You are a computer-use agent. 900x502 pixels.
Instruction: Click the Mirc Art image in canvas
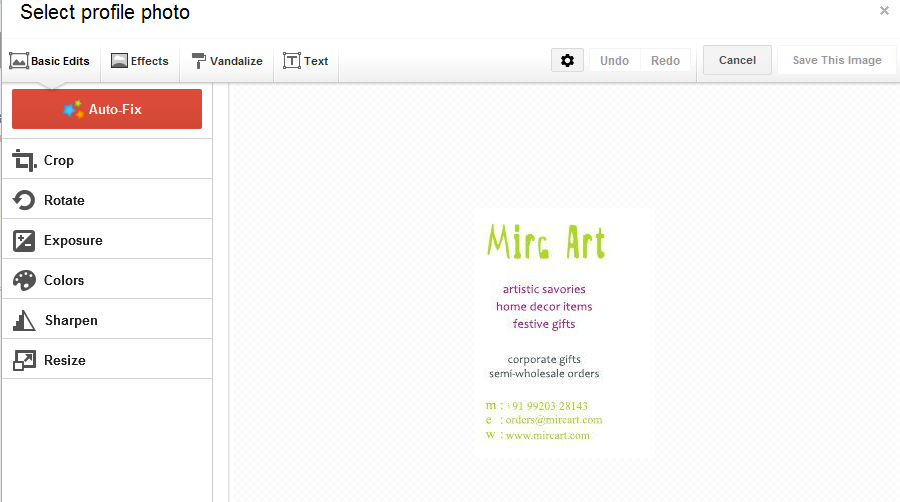(565, 333)
